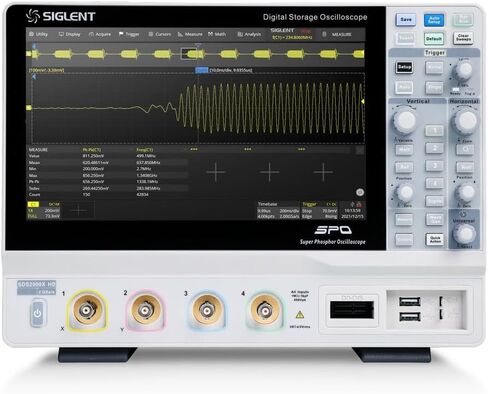488x394 pixels.
Task: Push the Default button
Action: tap(434, 39)
